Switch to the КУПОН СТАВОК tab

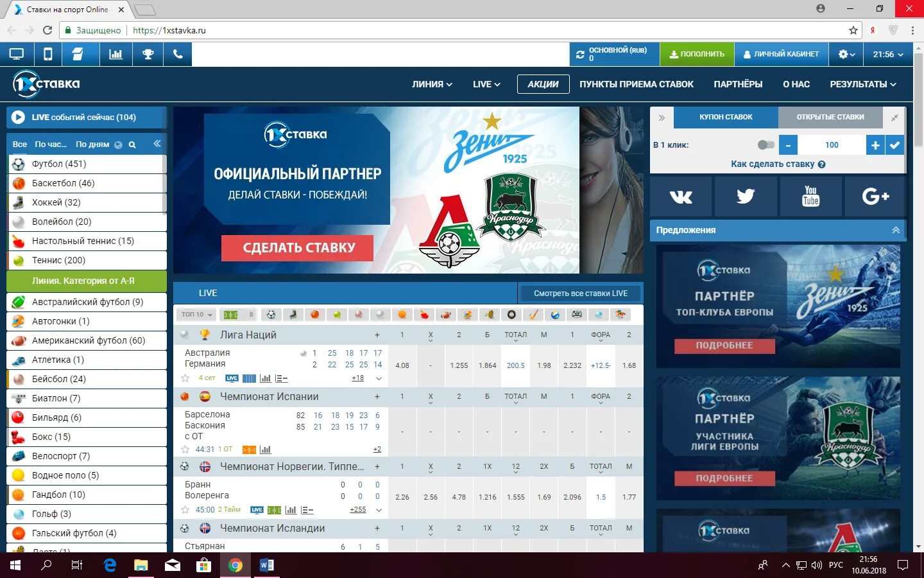point(726,118)
